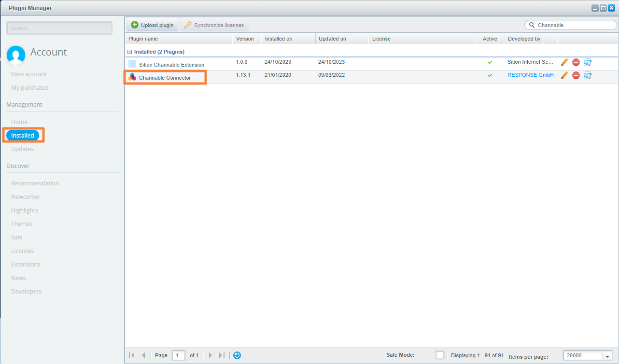Click the Upload plugin button
619x364 pixels.
click(152, 25)
